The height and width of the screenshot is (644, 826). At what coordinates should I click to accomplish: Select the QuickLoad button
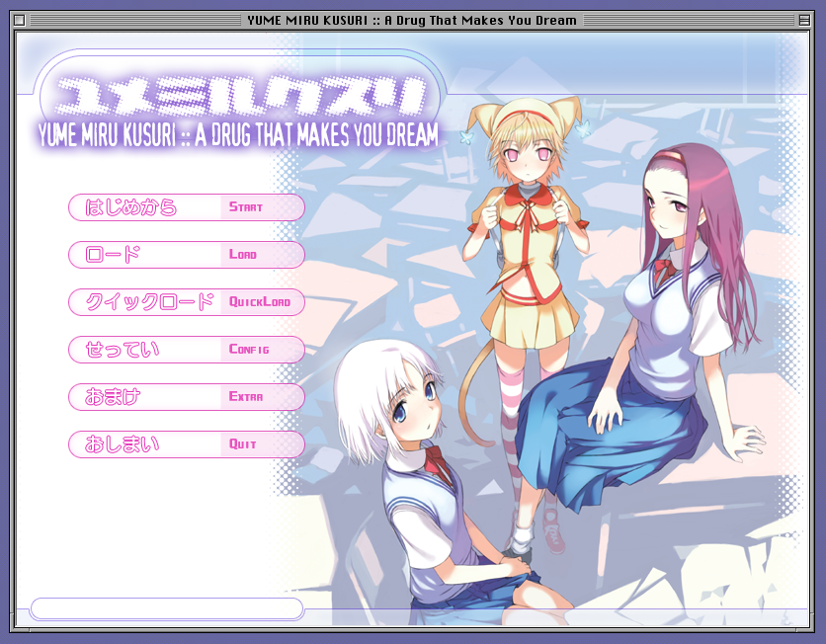187,302
